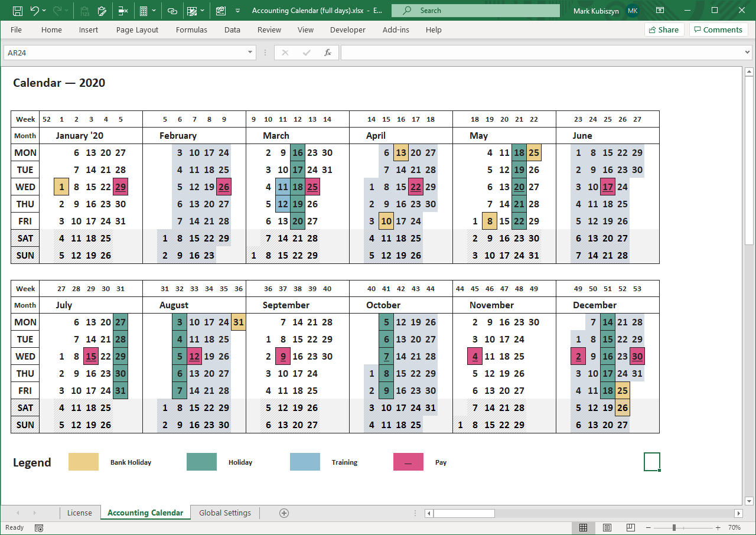Image resolution: width=756 pixels, height=535 pixels.
Task: Add a new sheet with plus icon
Action: (284, 513)
